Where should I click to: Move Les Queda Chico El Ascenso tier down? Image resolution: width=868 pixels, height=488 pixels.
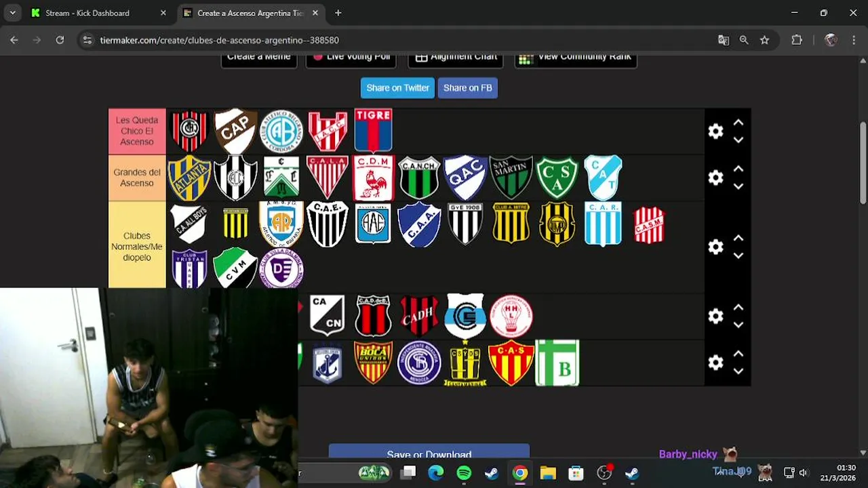(x=738, y=140)
